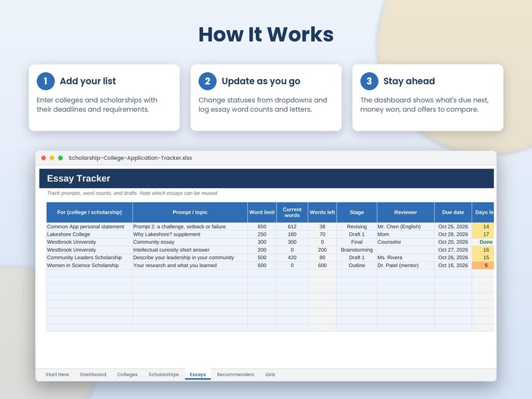Select the Essays sheet tab
Screen dimensions: 532x399
198,374
